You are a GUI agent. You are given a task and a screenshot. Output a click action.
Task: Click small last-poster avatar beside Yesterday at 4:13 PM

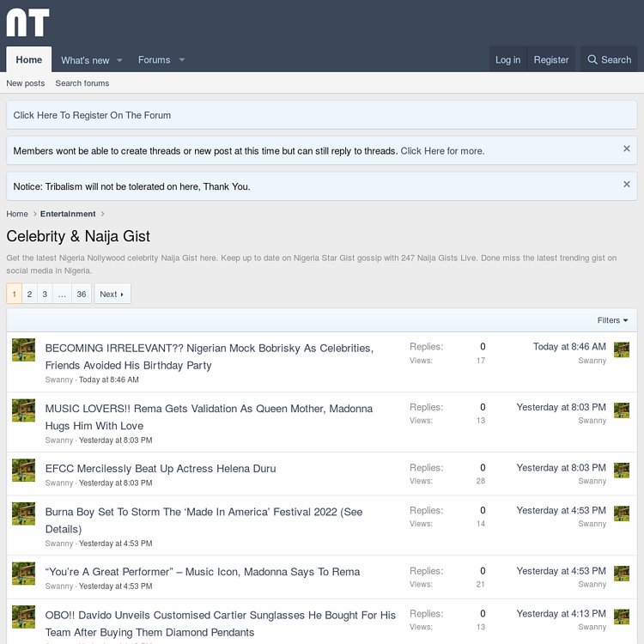click(622, 617)
